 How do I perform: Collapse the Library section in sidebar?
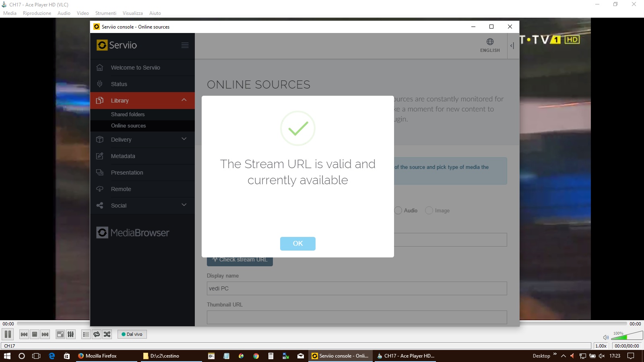pyautogui.click(x=184, y=100)
